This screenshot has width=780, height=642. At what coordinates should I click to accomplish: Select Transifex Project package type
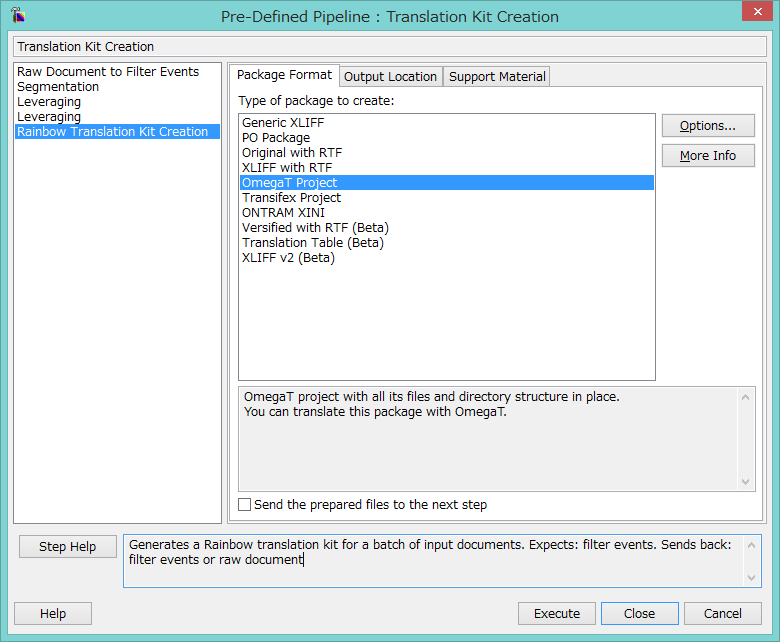tap(447, 197)
